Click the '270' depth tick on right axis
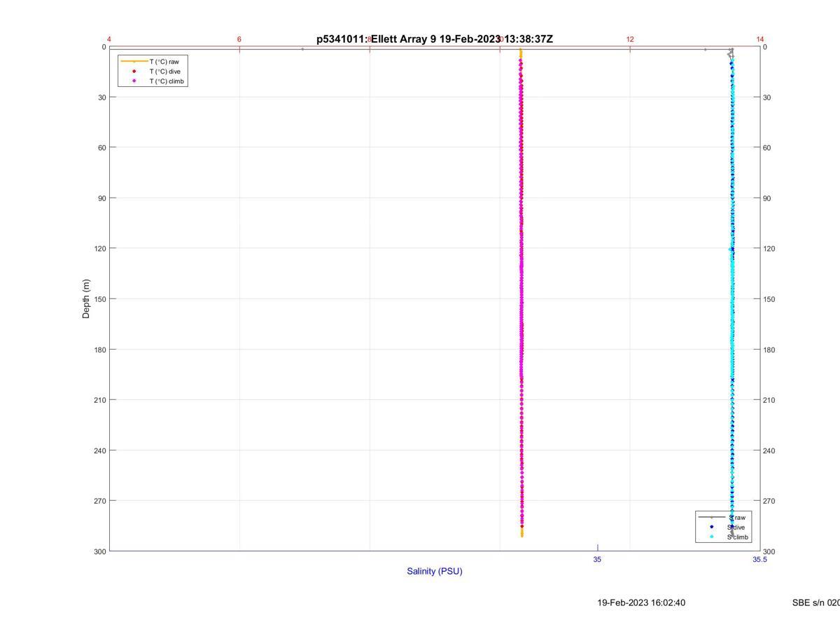Viewport: 840px width, 620px height. pyautogui.click(x=769, y=501)
